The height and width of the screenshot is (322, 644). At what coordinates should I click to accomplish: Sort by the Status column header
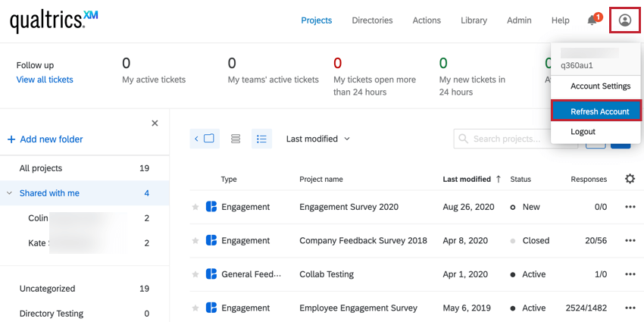point(521,179)
